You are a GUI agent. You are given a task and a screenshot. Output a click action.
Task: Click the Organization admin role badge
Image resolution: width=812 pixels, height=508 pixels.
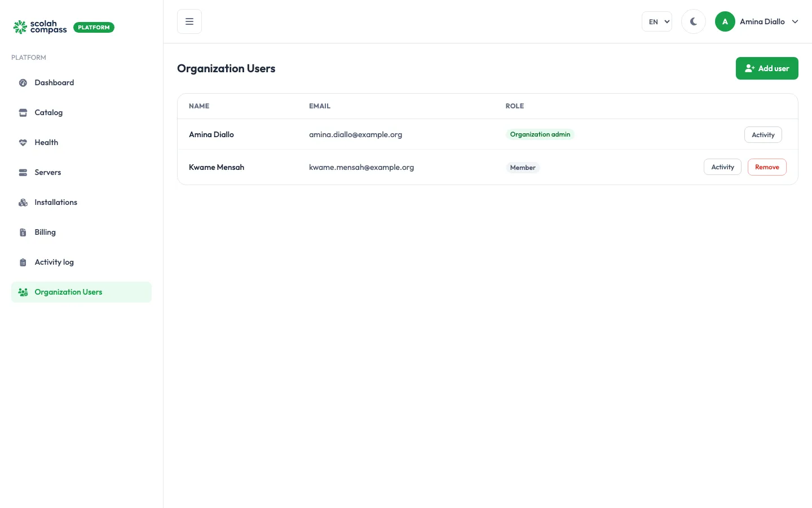(x=540, y=134)
